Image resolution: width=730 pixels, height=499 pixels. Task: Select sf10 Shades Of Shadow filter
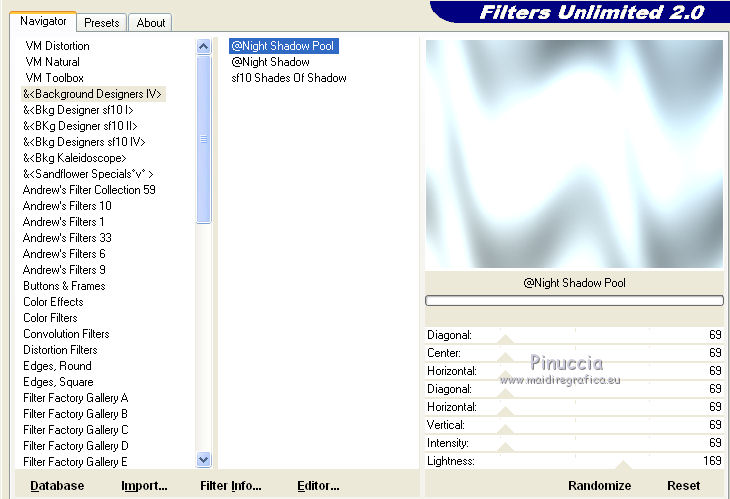pos(289,78)
